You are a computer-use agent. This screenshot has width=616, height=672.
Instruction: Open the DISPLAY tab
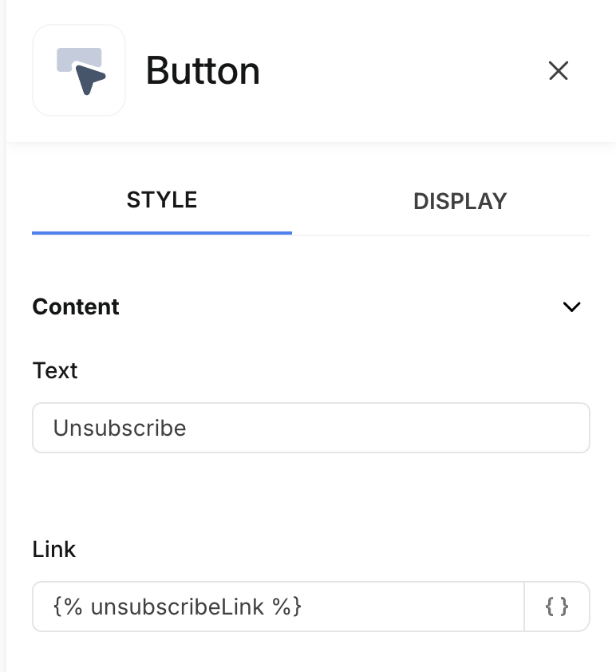(x=460, y=201)
